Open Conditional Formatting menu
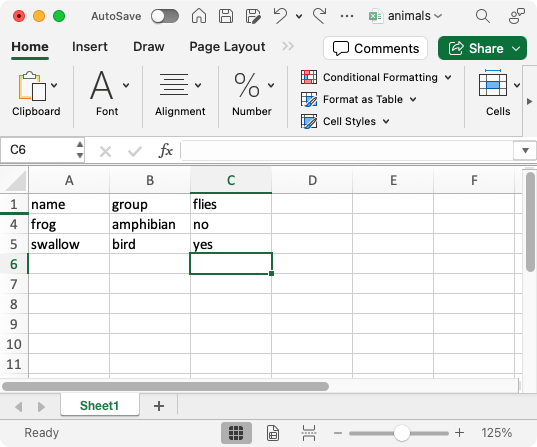The height and width of the screenshot is (447, 537). [x=376, y=77]
